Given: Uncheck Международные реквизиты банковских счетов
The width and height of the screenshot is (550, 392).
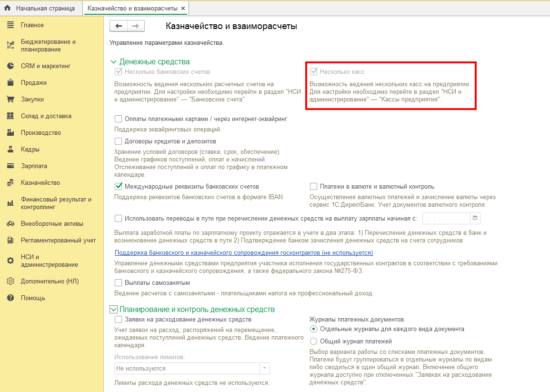Looking at the screenshot, I should point(119,186).
